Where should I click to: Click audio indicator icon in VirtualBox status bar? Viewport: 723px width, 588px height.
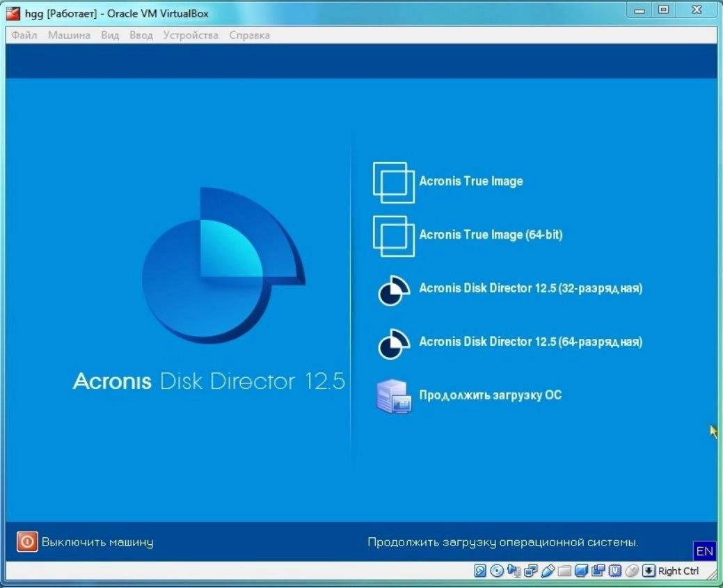click(514, 571)
